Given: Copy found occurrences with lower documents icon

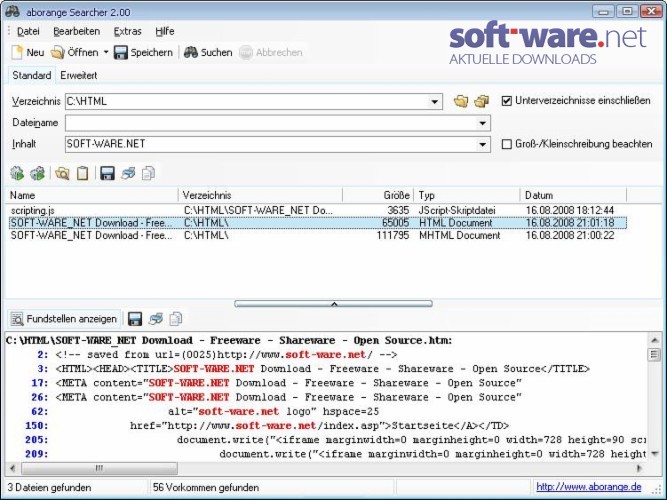Looking at the screenshot, I should pos(176,319).
